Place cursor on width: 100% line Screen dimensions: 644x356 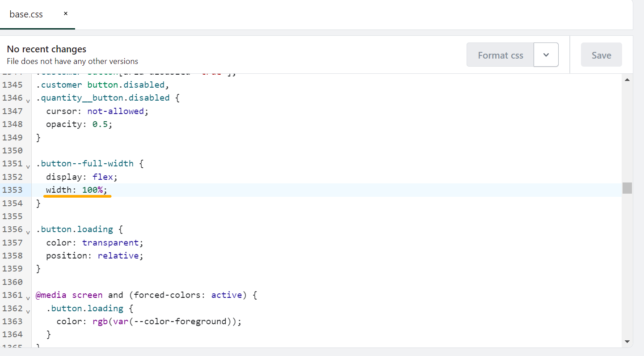tap(76, 190)
